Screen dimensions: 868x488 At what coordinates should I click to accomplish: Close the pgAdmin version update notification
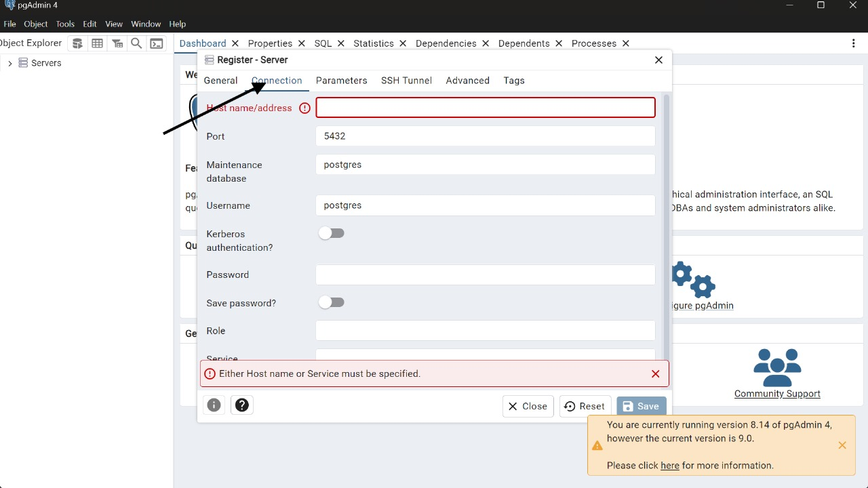842,445
